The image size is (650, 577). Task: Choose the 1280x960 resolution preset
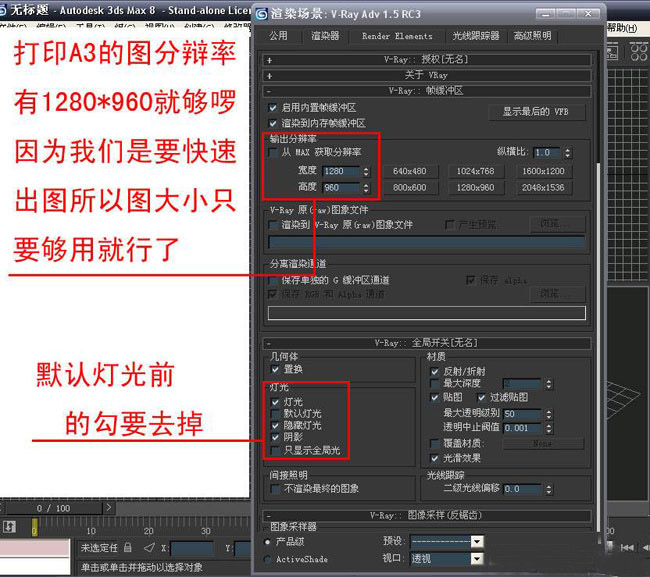pos(476,188)
